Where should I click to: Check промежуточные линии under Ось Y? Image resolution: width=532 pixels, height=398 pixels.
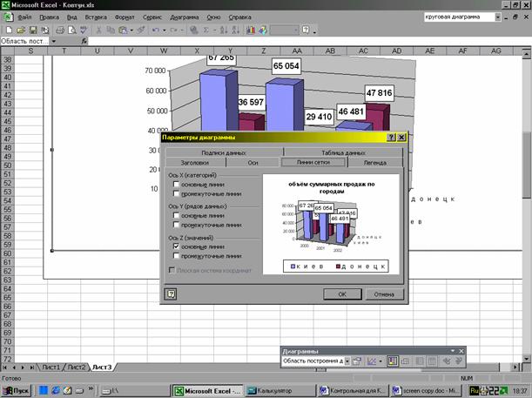pyautogui.click(x=177, y=225)
